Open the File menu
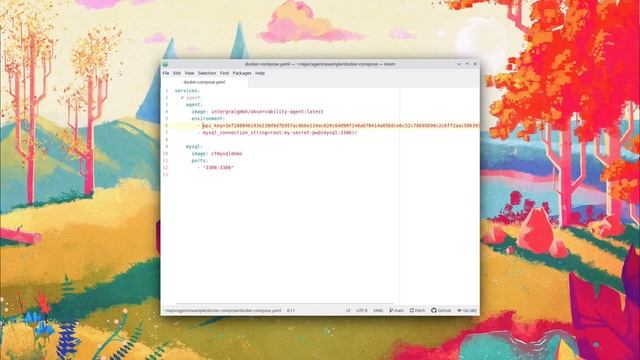Viewport: 640px width, 360px height. 166,73
